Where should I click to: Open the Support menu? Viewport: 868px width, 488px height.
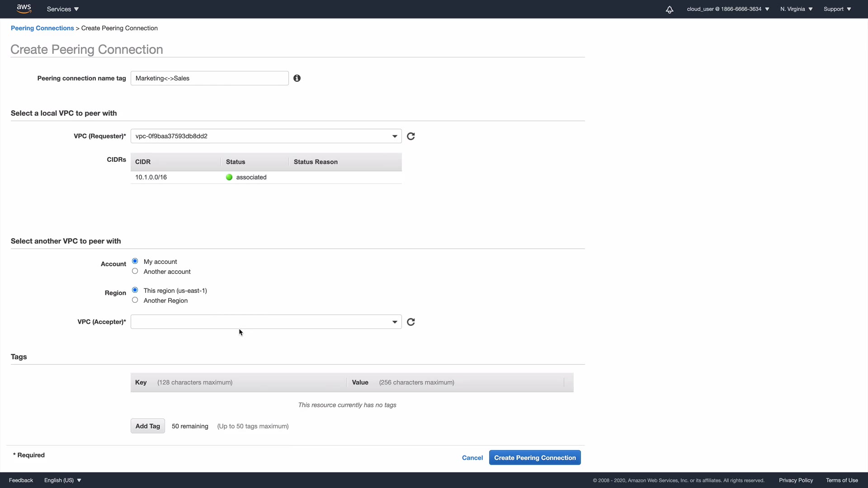(837, 9)
